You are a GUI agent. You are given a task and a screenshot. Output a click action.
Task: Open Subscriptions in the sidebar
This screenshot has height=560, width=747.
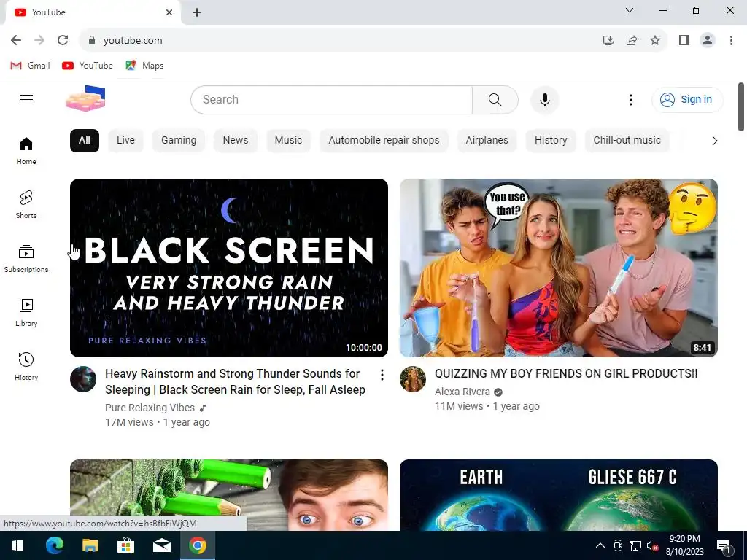26,259
